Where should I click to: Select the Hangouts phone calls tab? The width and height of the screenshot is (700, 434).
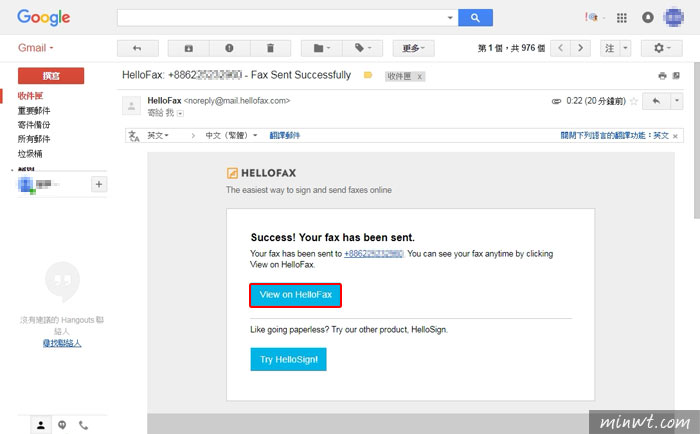pyautogui.click(x=83, y=425)
